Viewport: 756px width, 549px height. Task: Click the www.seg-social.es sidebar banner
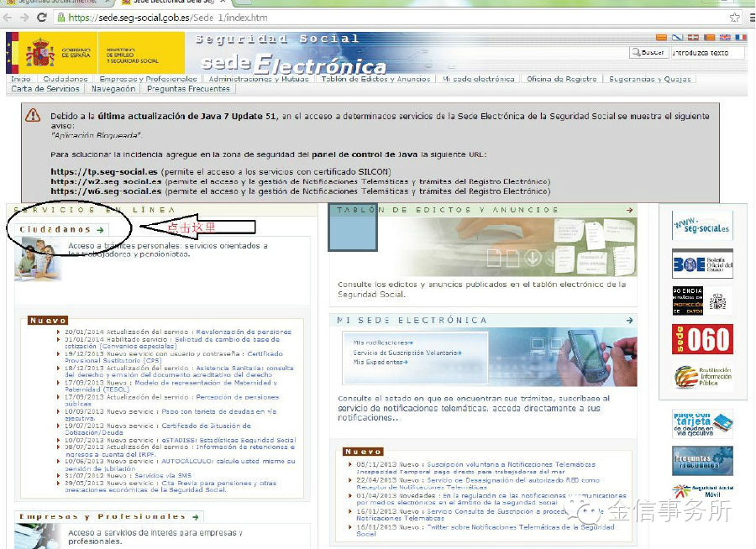point(702,225)
